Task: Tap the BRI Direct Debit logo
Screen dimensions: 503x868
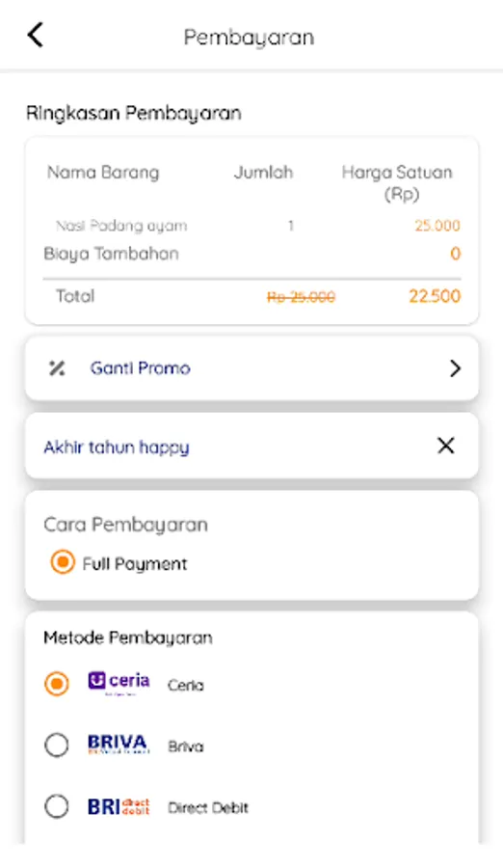Action: 119,806
